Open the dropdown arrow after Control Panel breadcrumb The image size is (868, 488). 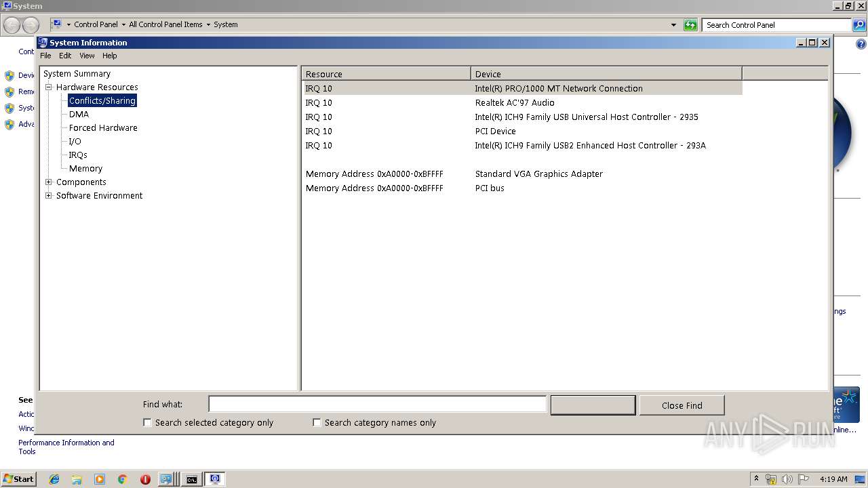(x=123, y=24)
